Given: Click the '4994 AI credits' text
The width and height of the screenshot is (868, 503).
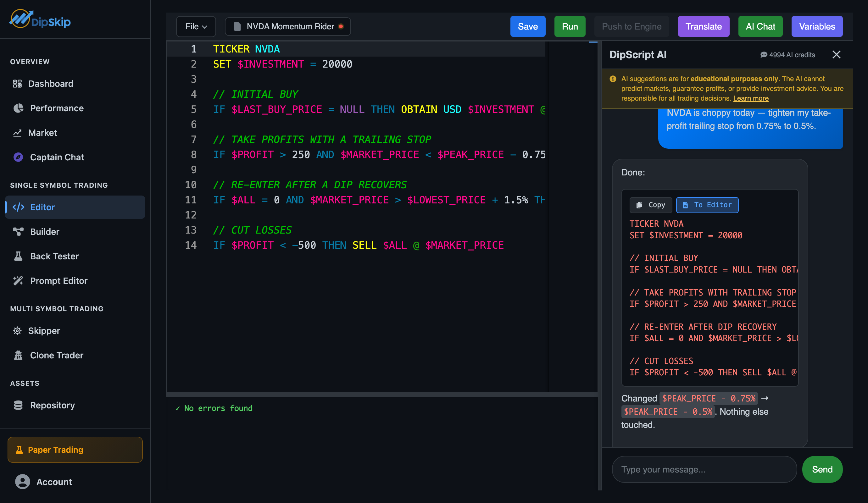Looking at the screenshot, I should pyautogui.click(x=792, y=55).
